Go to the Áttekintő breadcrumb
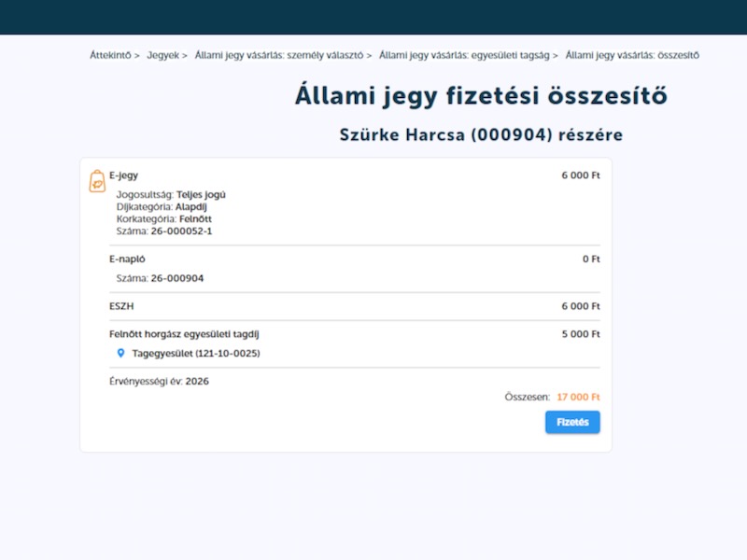 click(110, 55)
